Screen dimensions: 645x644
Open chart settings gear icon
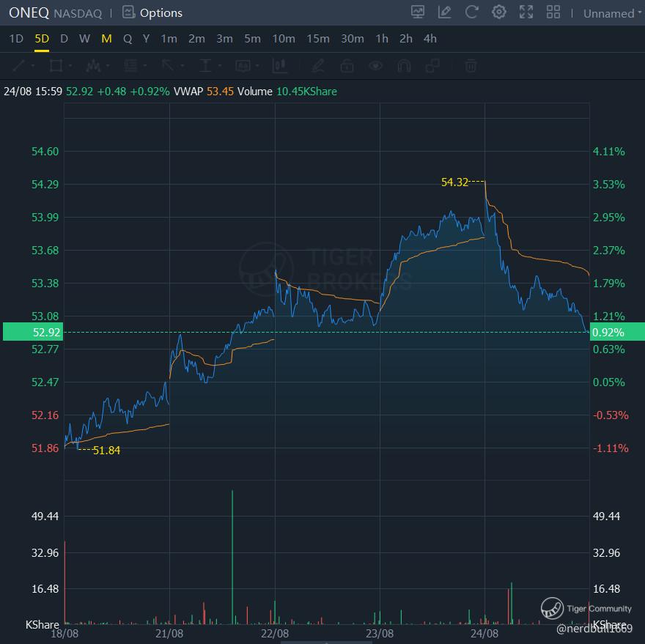click(499, 12)
